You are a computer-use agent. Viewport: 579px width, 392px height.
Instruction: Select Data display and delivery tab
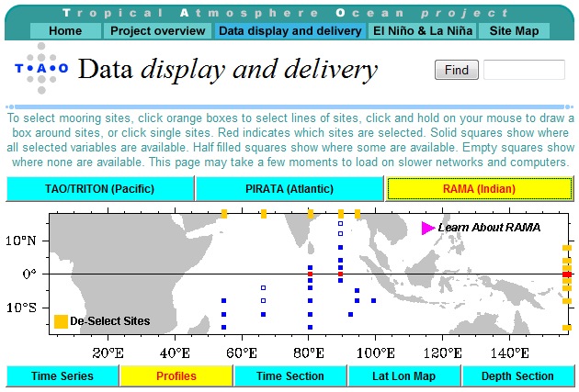[x=290, y=31]
